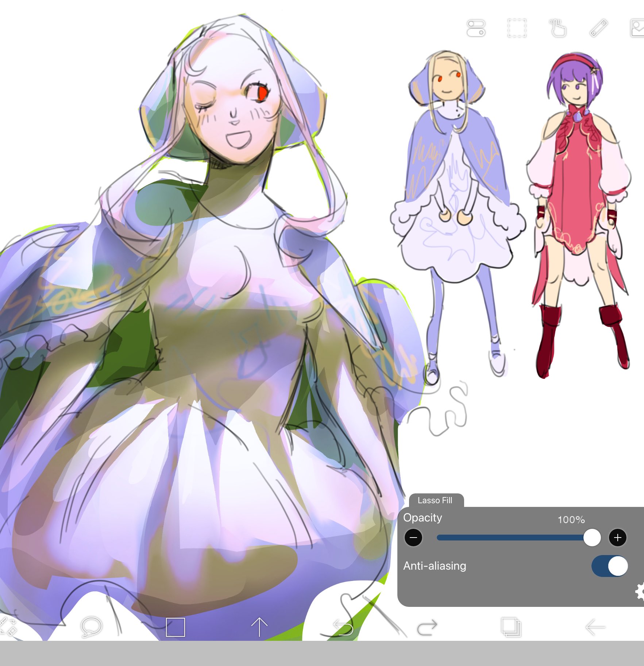Viewport: 644px width, 666px height.
Task: Open the image material icon at top right
Action: click(x=637, y=28)
